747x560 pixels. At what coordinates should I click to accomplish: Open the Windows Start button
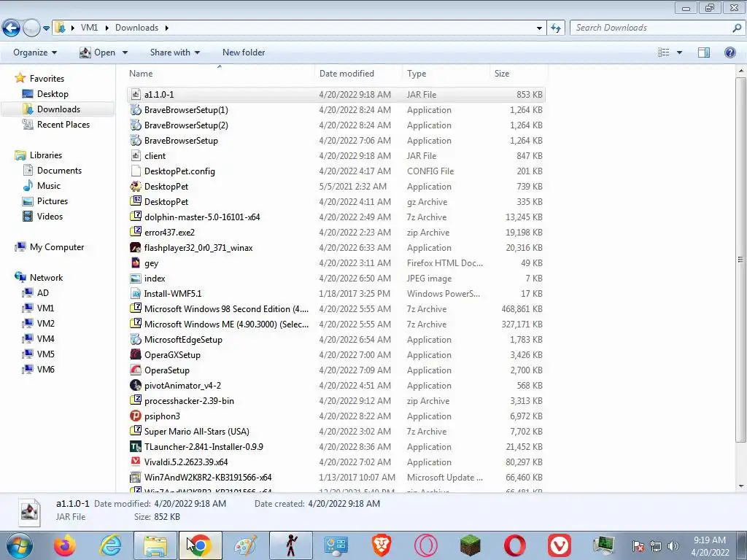pyautogui.click(x=20, y=545)
